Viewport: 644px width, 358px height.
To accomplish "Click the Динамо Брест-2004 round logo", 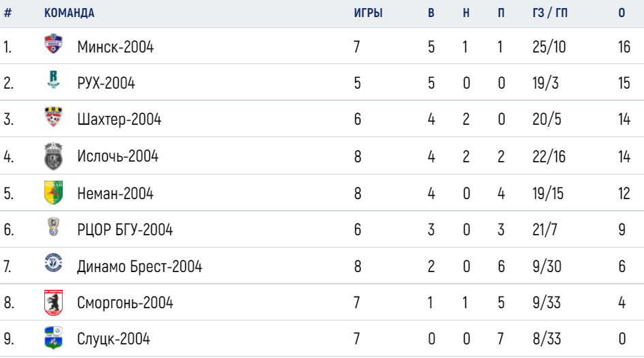I will tap(53, 263).
